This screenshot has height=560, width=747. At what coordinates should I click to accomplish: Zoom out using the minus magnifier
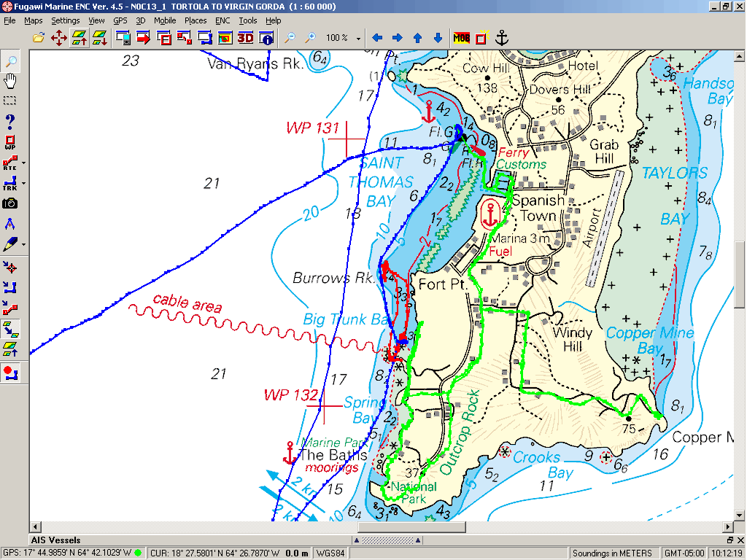click(290, 38)
